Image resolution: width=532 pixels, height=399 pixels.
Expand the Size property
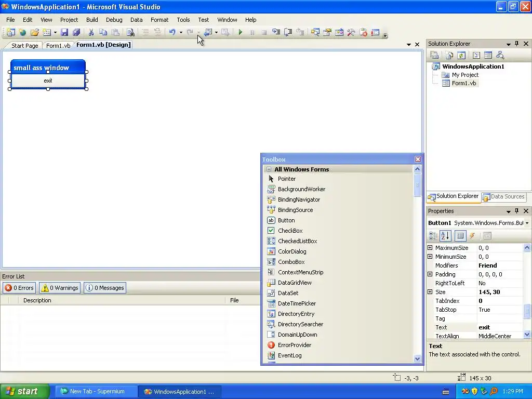click(430, 292)
